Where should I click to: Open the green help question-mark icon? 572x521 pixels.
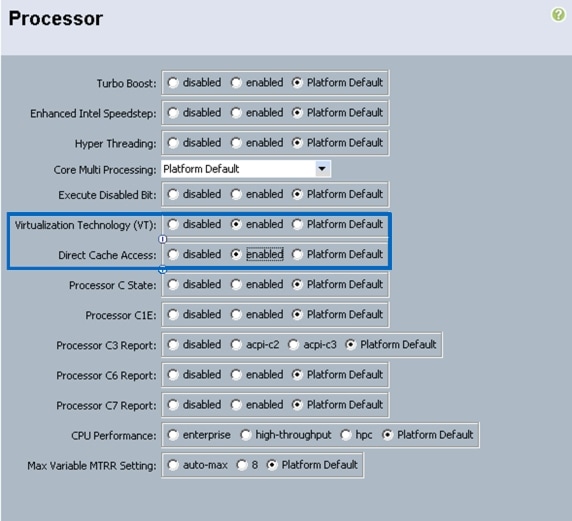(x=558, y=15)
